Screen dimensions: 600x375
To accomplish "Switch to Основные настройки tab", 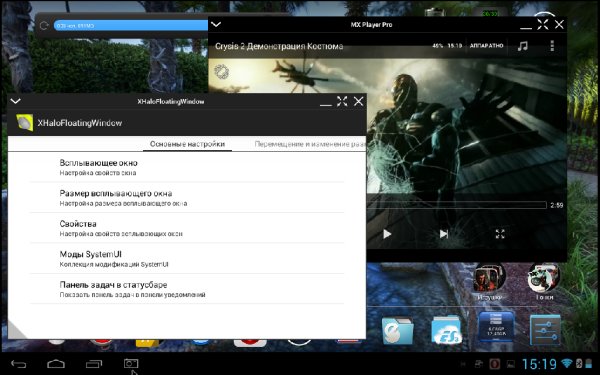I will [x=187, y=144].
